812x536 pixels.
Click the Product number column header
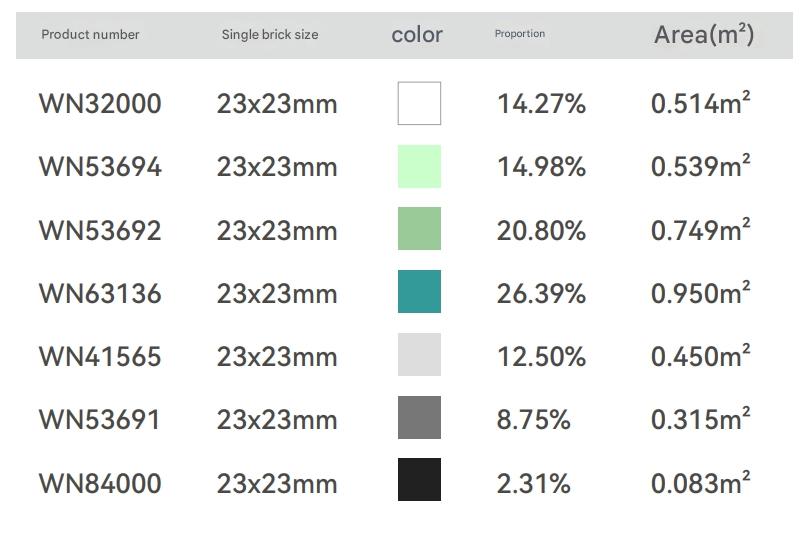[x=90, y=35]
